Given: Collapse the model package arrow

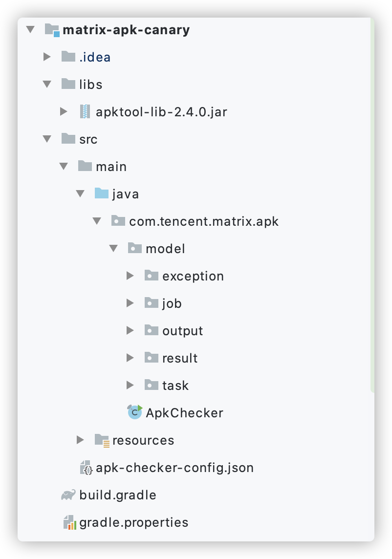Looking at the screenshot, I should (113, 249).
